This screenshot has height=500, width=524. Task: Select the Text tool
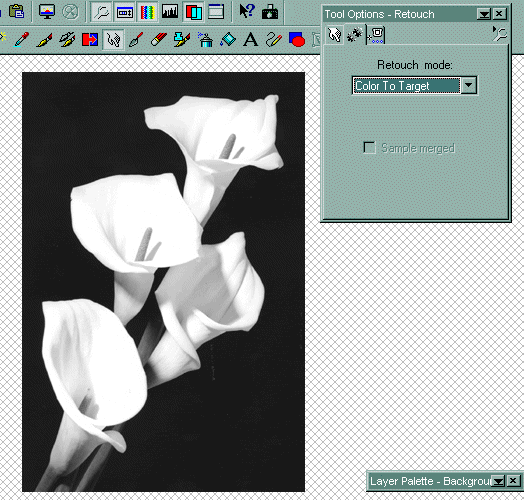tap(251, 39)
